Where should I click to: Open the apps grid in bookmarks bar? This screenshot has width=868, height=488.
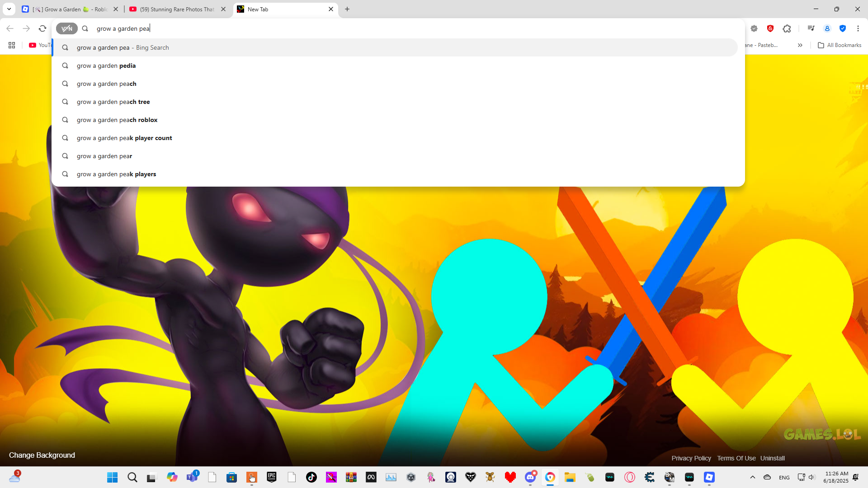click(12, 45)
